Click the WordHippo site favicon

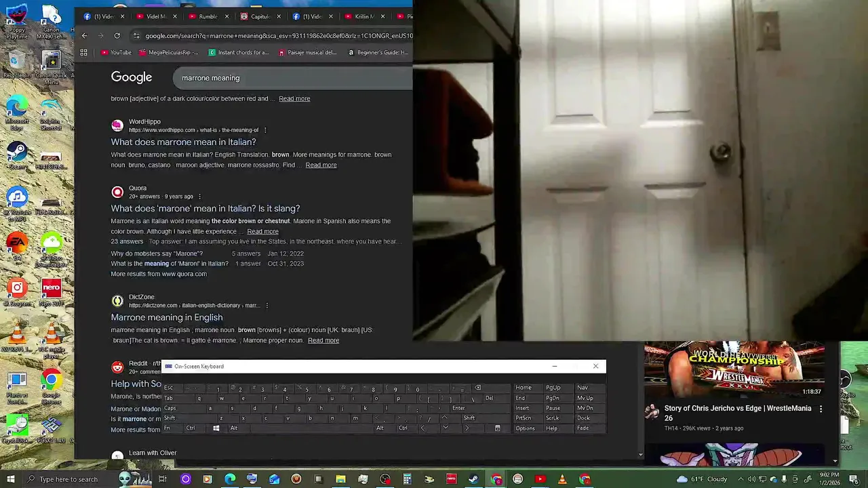(x=117, y=125)
